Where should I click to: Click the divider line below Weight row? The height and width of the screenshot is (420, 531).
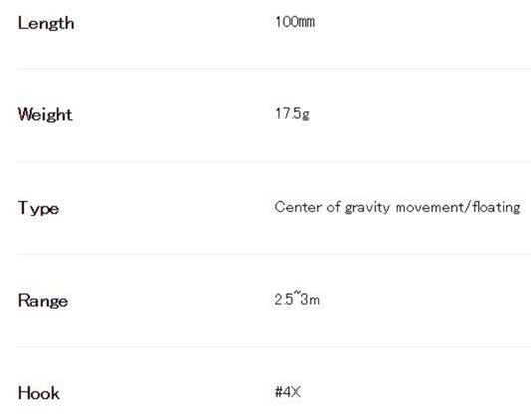(274, 162)
